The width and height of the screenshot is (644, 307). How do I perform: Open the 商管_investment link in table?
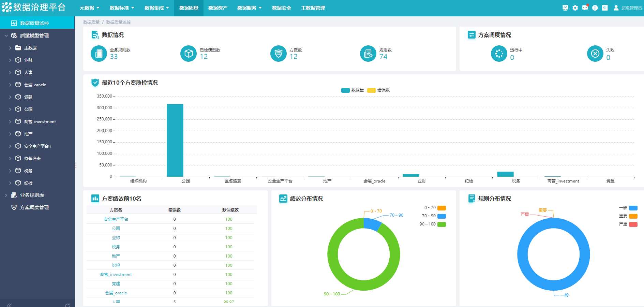click(x=116, y=275)
